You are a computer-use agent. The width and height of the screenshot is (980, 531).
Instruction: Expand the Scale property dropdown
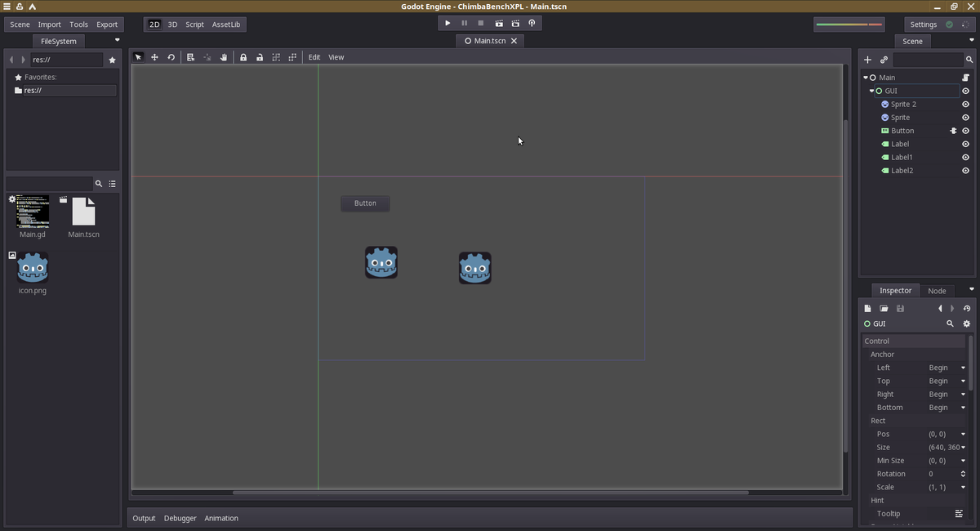coord(964,487)
